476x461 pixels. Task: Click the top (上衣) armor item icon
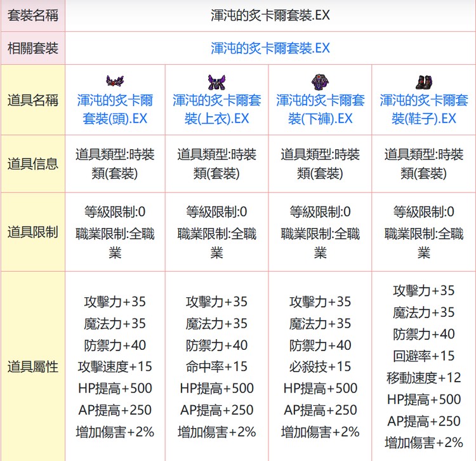tap(216, 82)
